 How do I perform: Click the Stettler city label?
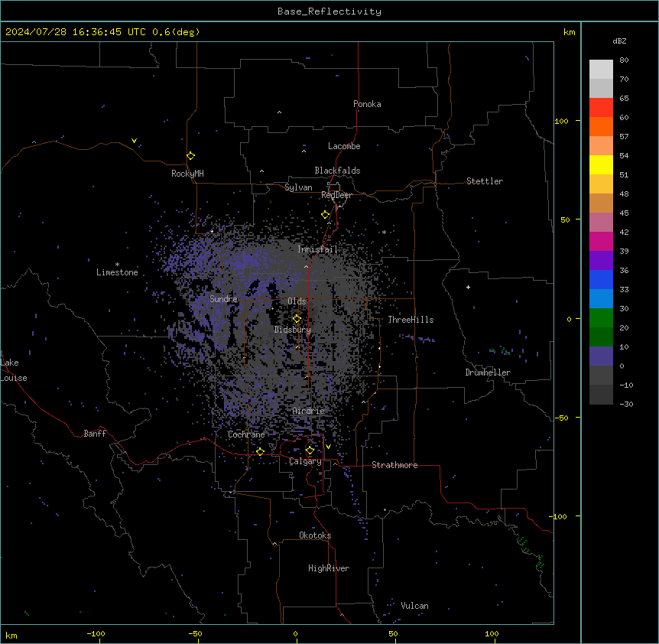point(485,181)
